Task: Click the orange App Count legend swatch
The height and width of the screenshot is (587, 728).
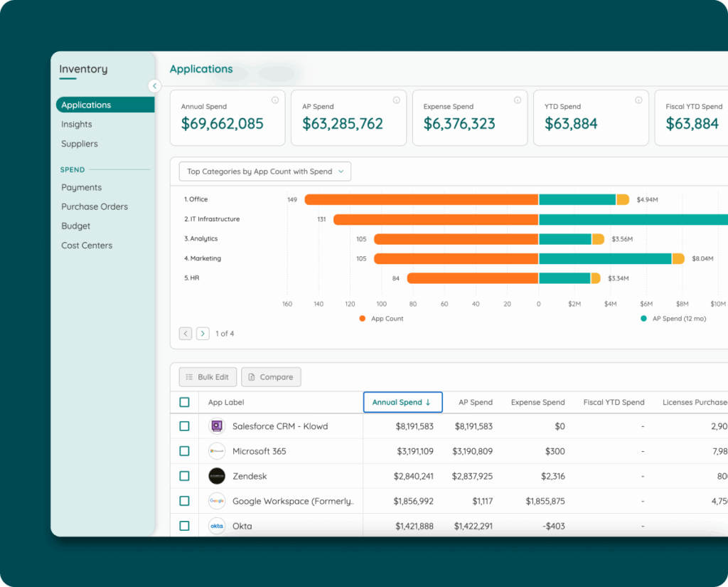Action: click(x=363, y=319)
